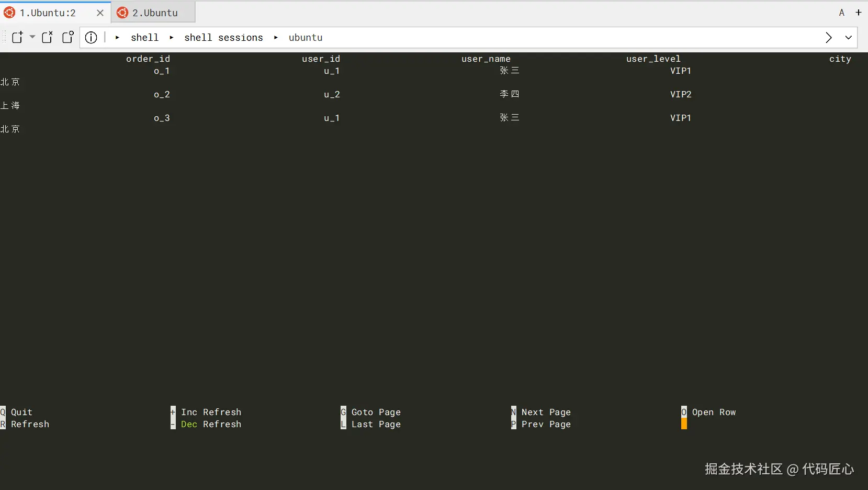Image resolution: width=868 pixels, height=490 pixels.
Task: Select the o_2 order cell
Action: (x=162, y=95)
